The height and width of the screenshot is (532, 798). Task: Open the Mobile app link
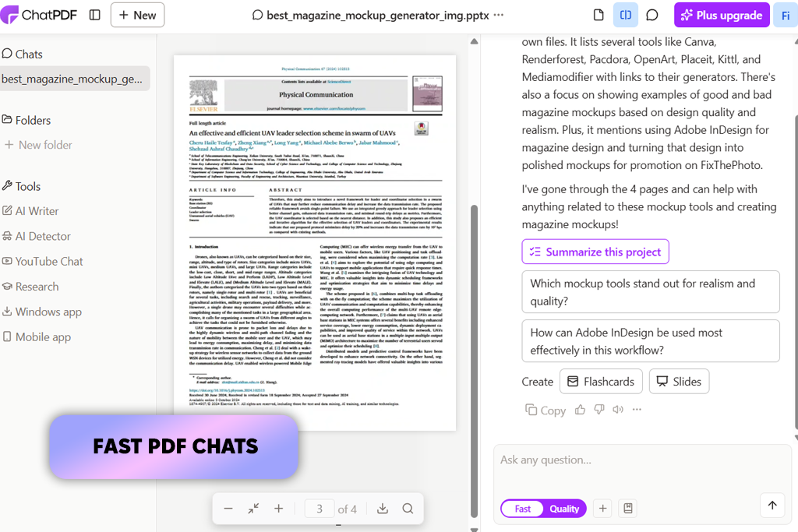37,336
